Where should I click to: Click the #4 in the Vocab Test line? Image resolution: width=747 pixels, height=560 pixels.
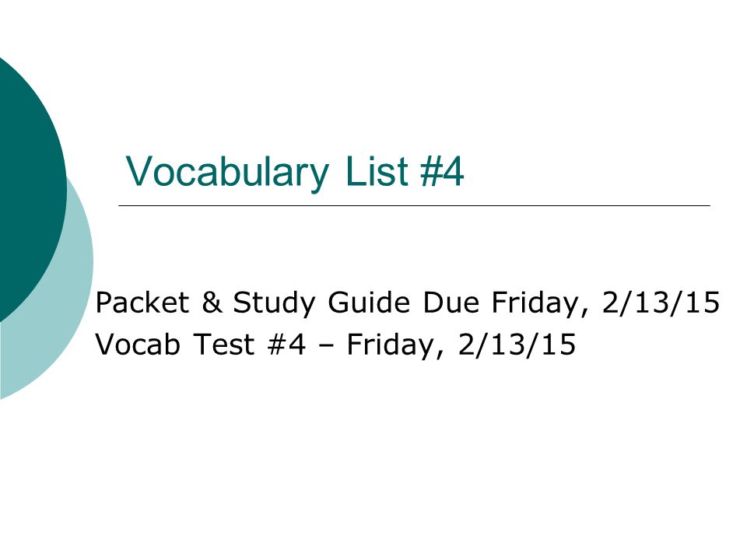287,345
